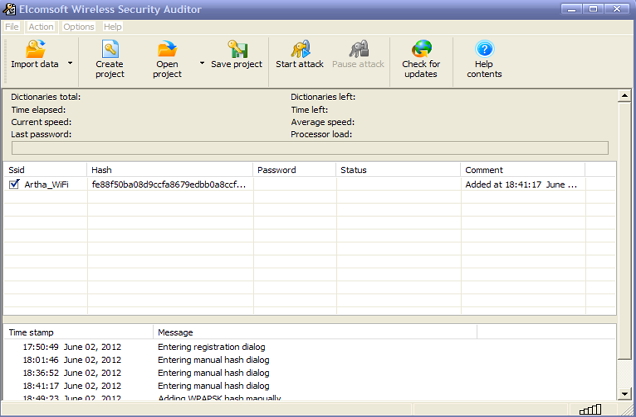636x417 pixels.
Task: Maximize the Wireless Security Auditor window
Action: (x=593, y=9)
